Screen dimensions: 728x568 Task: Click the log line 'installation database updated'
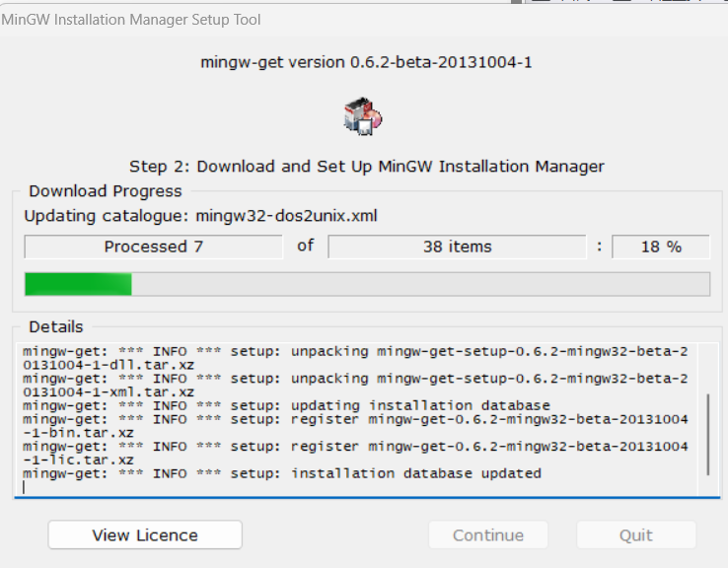click(x=282, y=473)
